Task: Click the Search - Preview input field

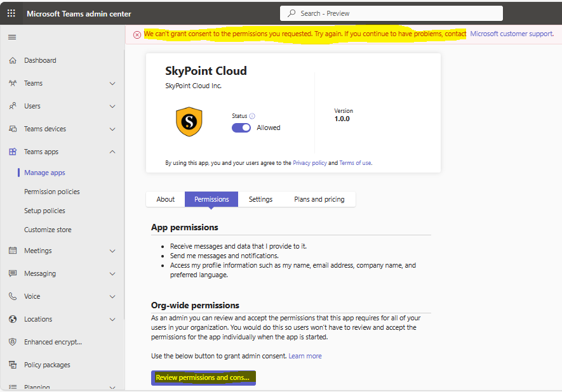Action: 391,13
